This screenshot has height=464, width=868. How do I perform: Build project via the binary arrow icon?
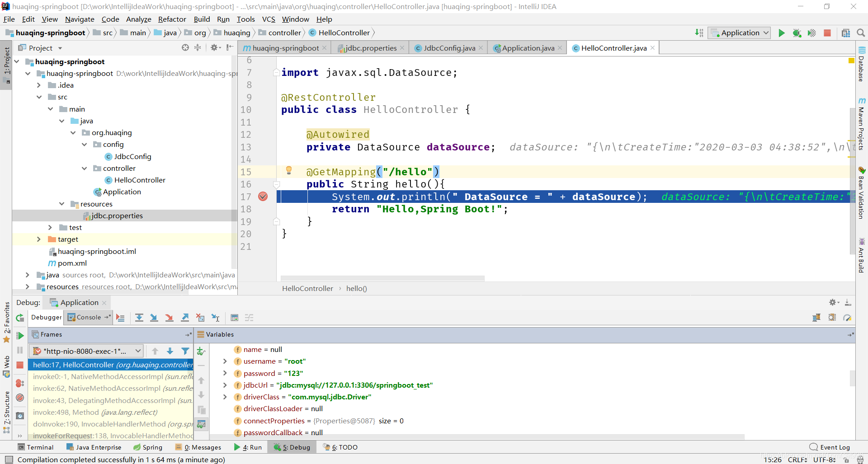pyautogui.click(x=699, y=33)
